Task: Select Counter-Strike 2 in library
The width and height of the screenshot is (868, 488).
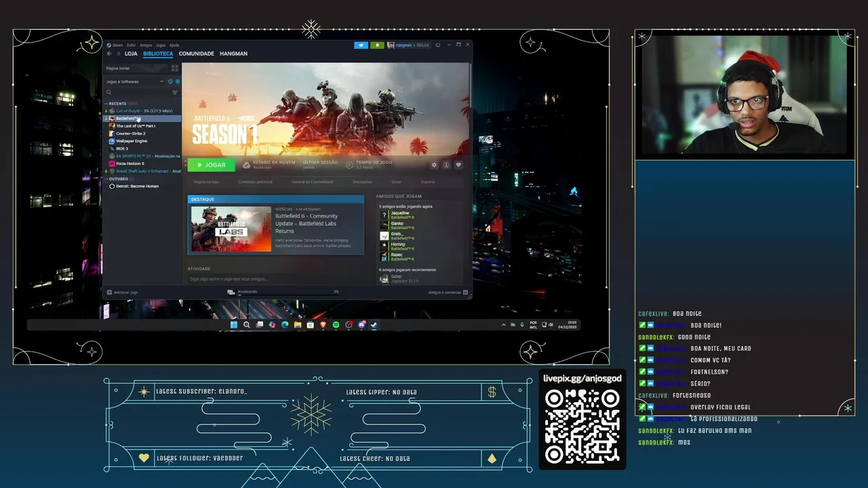Action: [142, 134]
